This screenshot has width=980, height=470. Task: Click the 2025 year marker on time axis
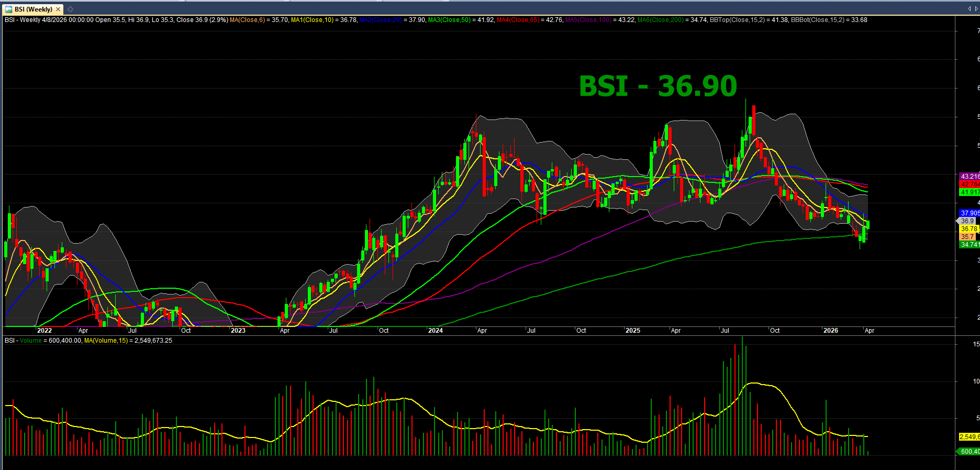coord(632,331)
